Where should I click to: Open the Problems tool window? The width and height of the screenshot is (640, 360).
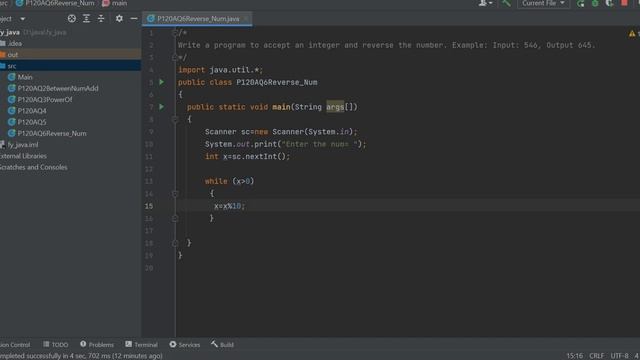[97, 344]
